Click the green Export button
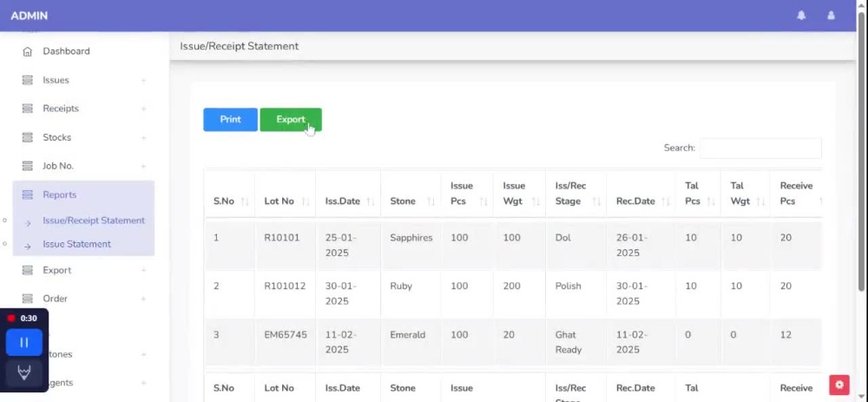868x402 pixels. [x=291, y=120]
